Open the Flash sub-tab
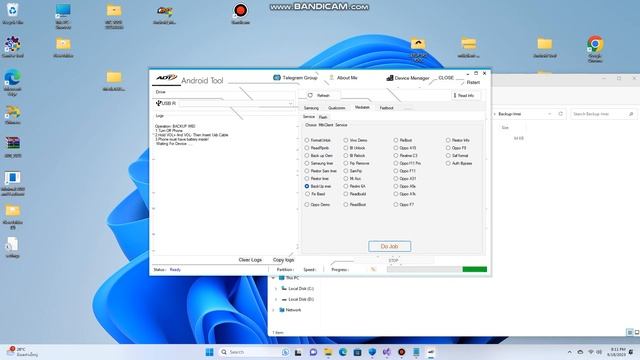This screenshot has height=360, width=640. coord(323,117)
